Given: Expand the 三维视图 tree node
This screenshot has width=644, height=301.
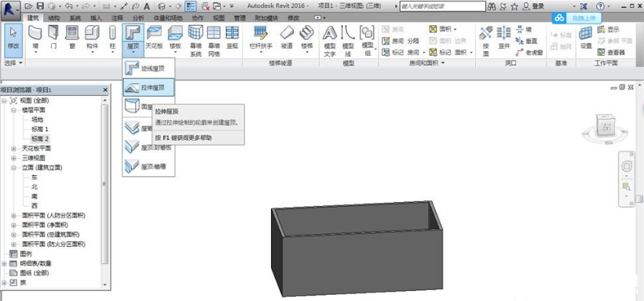Looking at the screenshot, I should coord(13,158).
